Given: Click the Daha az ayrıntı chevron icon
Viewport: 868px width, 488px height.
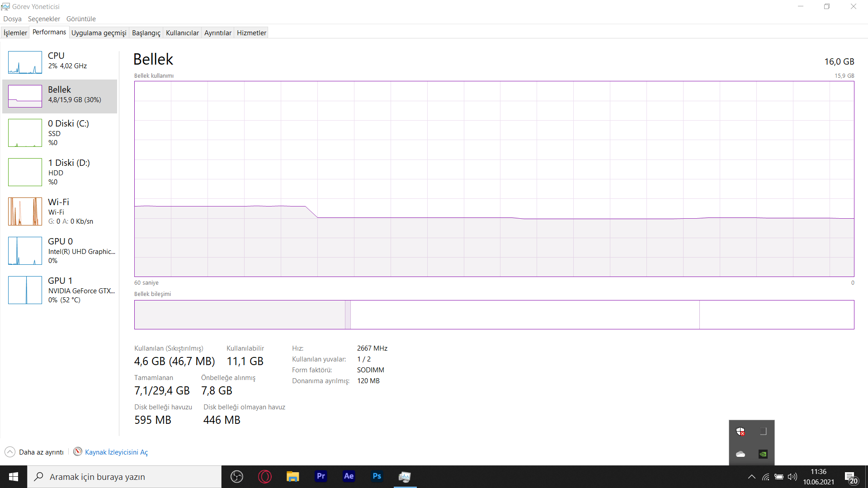Looking at the screenshot, I should (10, 452).
